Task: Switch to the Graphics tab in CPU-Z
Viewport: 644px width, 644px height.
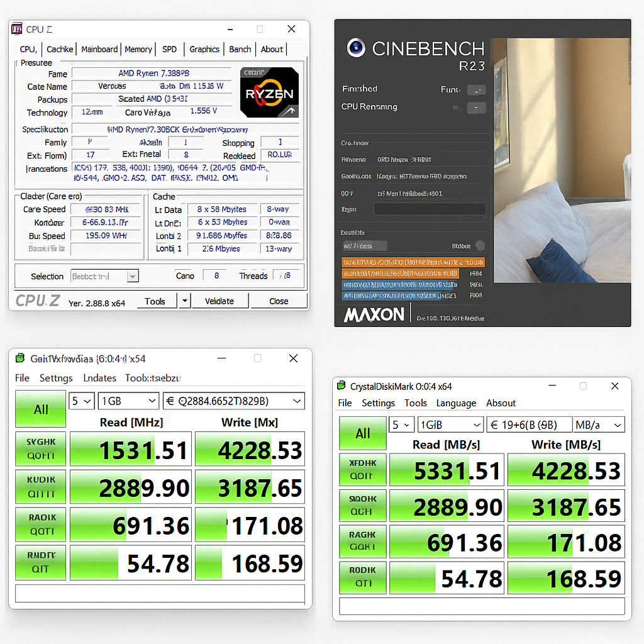Action: [x=204, y=49]
